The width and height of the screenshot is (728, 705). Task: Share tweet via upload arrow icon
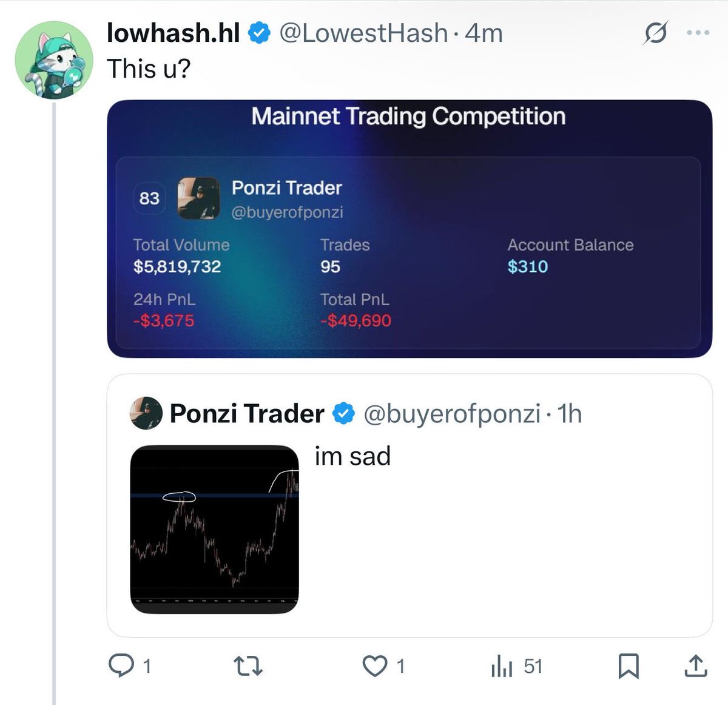pos(695,666)
